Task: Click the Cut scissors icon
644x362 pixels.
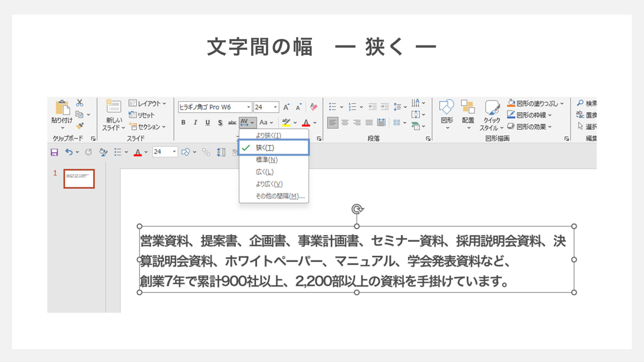Action: pyautogui.click(x=79, y=103)
